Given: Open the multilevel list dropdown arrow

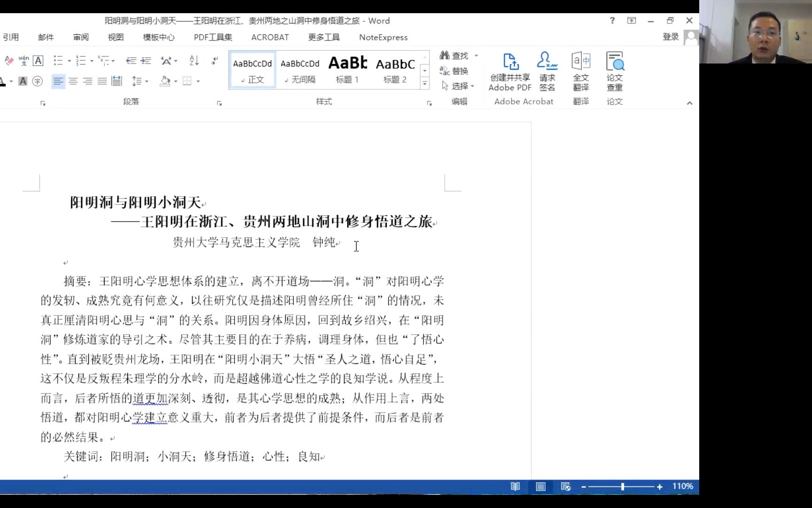Looking at the screenshot, I should click(113, 61).
